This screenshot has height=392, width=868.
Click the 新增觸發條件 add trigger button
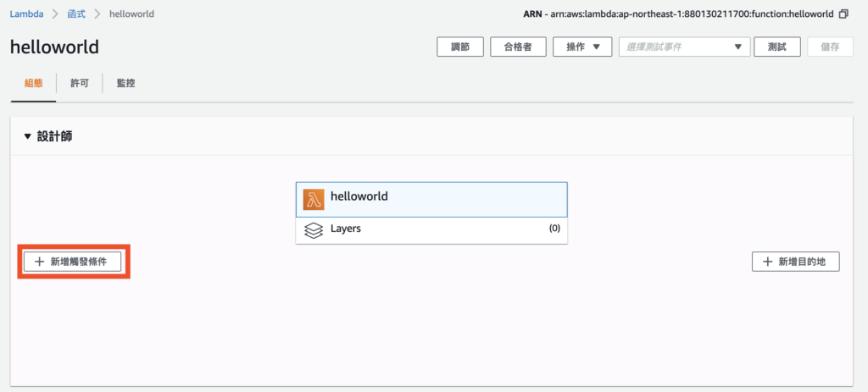click(x=73, y=262)
